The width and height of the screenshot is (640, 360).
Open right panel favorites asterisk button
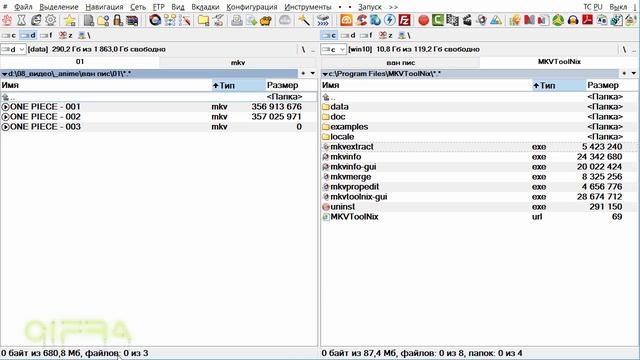click(x=624, y=73)
